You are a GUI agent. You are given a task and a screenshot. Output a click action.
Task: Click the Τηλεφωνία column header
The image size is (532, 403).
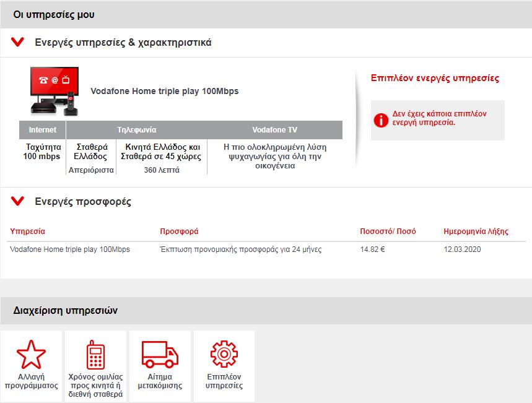(137, 130)
